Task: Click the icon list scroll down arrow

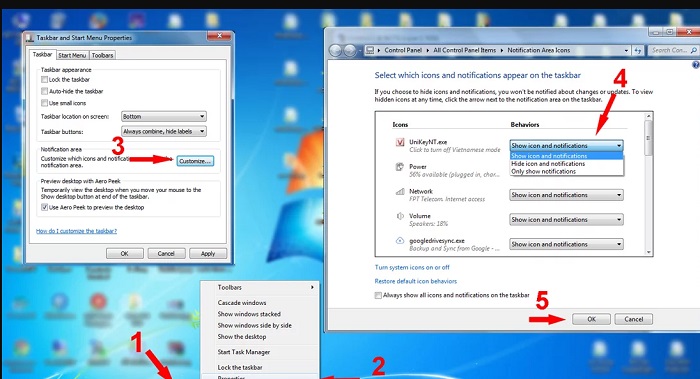Action: (x=648, y=252)
